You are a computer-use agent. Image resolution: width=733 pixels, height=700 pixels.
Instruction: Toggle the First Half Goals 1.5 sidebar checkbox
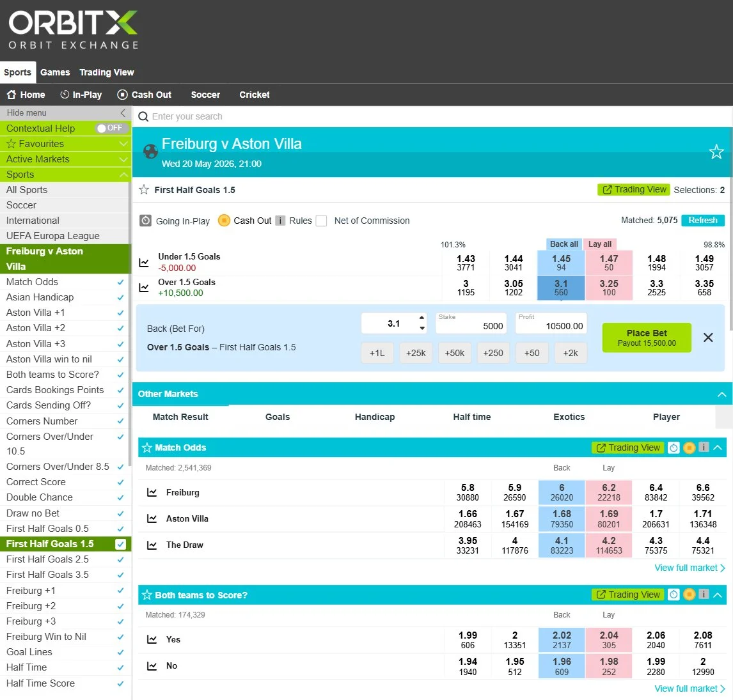[x=120, y=544]
